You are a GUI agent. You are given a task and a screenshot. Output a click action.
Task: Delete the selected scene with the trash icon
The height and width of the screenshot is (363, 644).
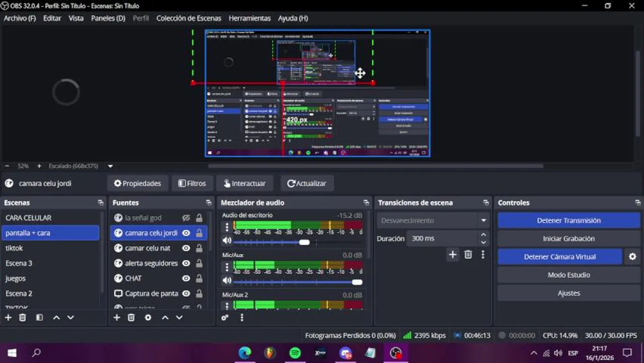point(23,318)
